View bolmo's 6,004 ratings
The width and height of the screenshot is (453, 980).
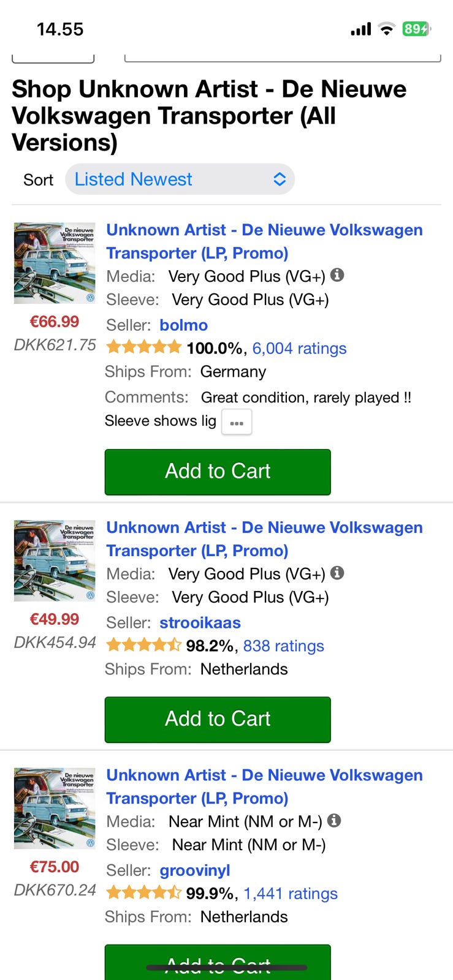coord(299,349)
